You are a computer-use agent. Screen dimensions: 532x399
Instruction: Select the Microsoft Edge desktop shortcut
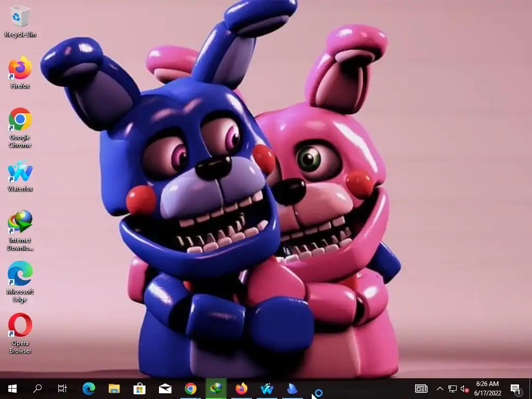pyautogui.click(x=20, y=282)
